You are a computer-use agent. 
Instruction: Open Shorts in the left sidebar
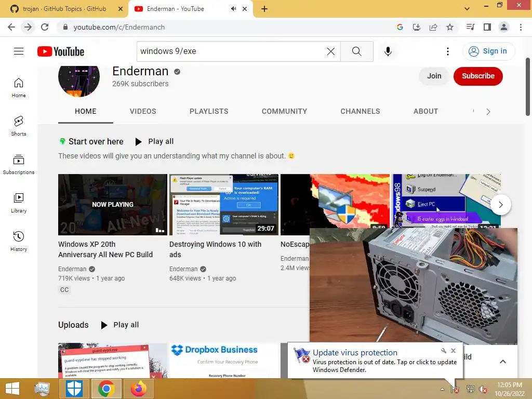pos(19,126)
